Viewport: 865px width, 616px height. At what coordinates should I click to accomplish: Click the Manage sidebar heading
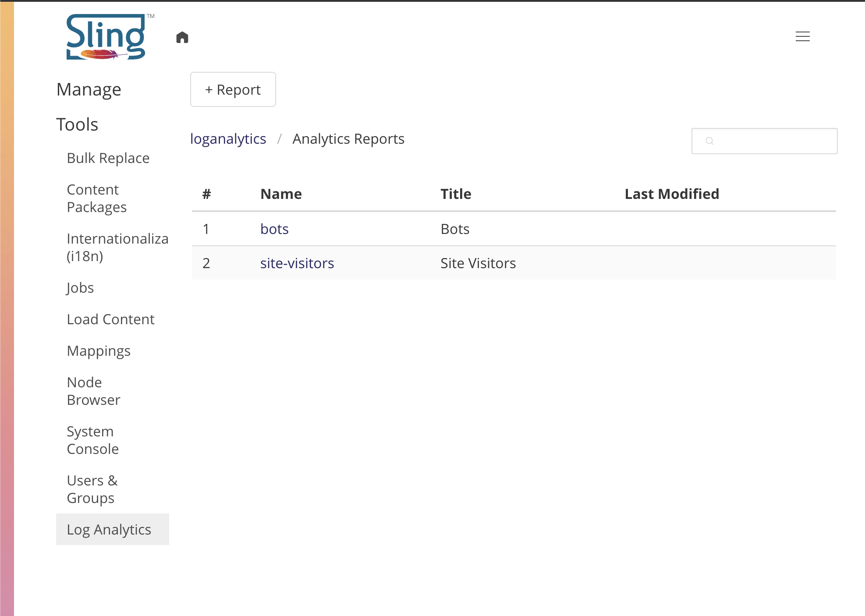[89, 90]
